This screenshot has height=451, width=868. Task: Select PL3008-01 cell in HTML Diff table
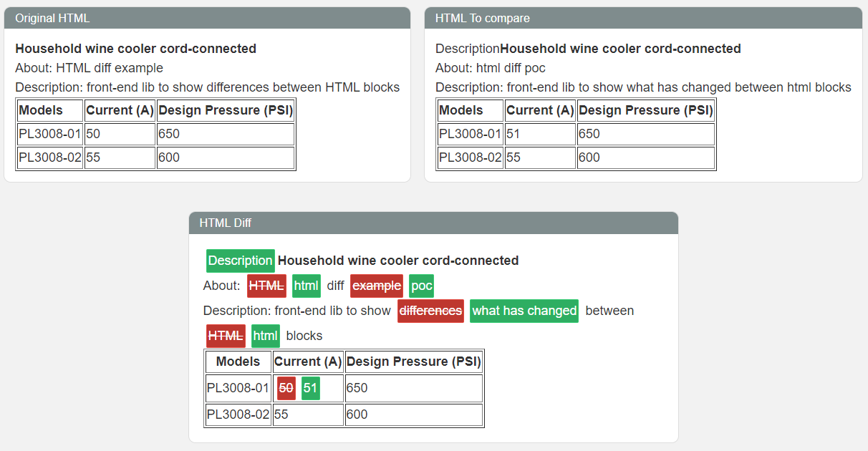tap(238, 388)
